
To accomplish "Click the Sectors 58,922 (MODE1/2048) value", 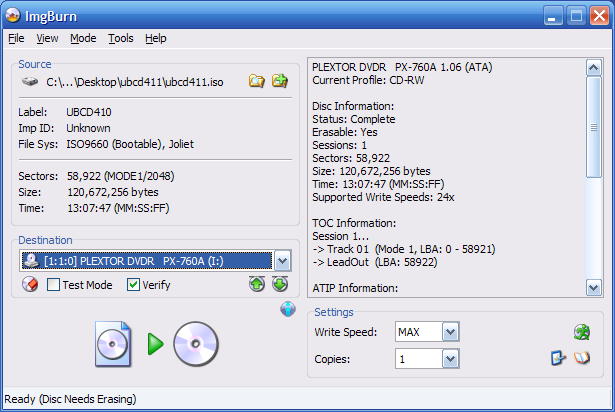I will click(120, 176).
